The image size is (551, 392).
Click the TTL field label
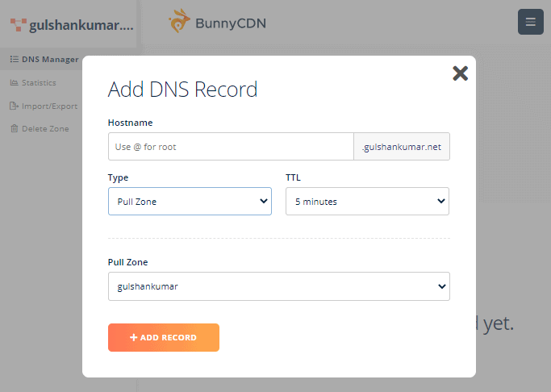pos(293,177)
